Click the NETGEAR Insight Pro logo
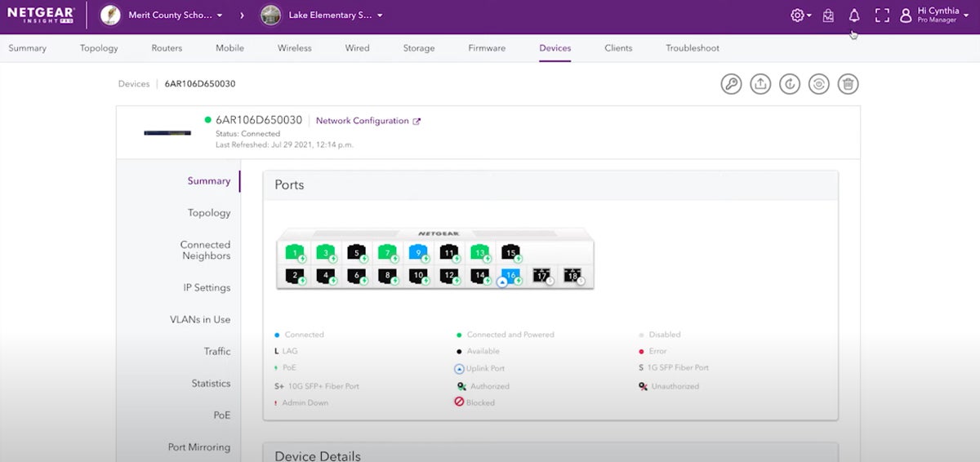 pos(41,15)
